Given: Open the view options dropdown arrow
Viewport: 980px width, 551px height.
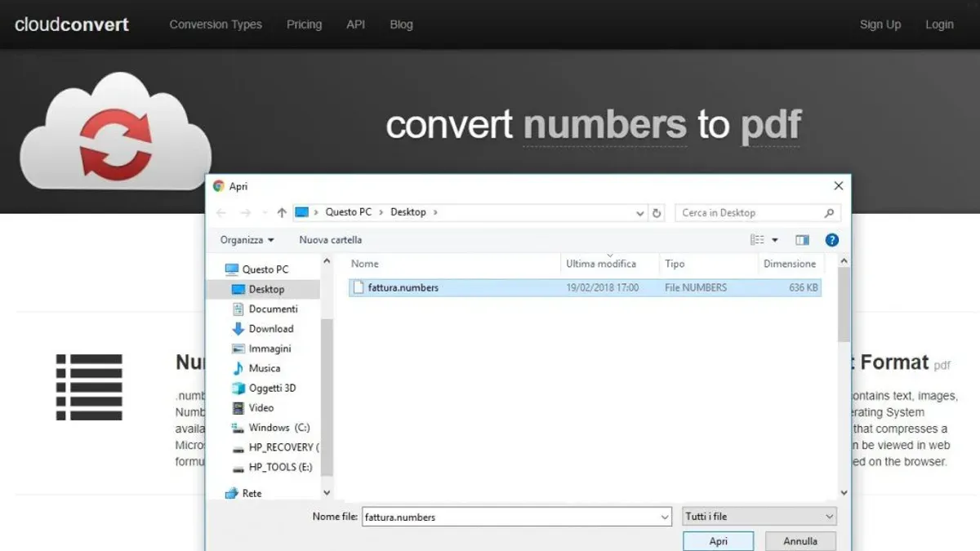Looking at the screenshot, I should point(775,240).
